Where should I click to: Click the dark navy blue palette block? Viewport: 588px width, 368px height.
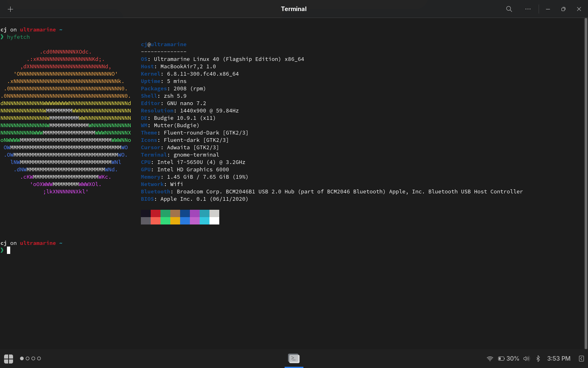click(185, 213)
